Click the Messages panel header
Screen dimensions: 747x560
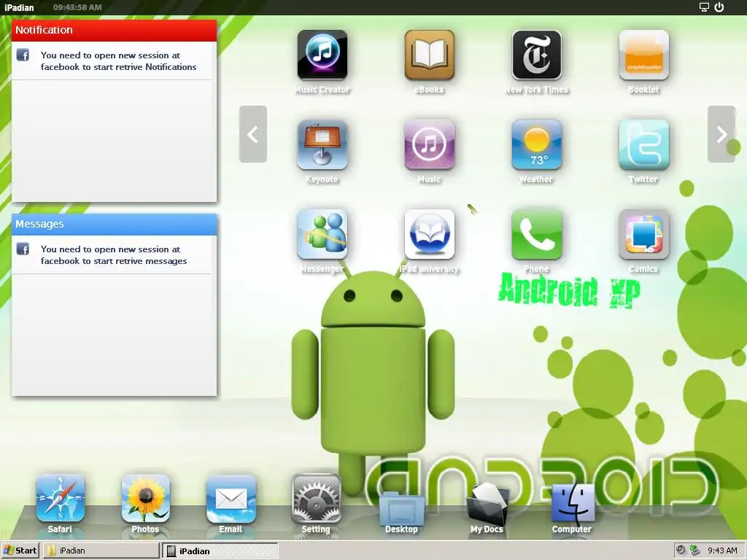point(115,224)
